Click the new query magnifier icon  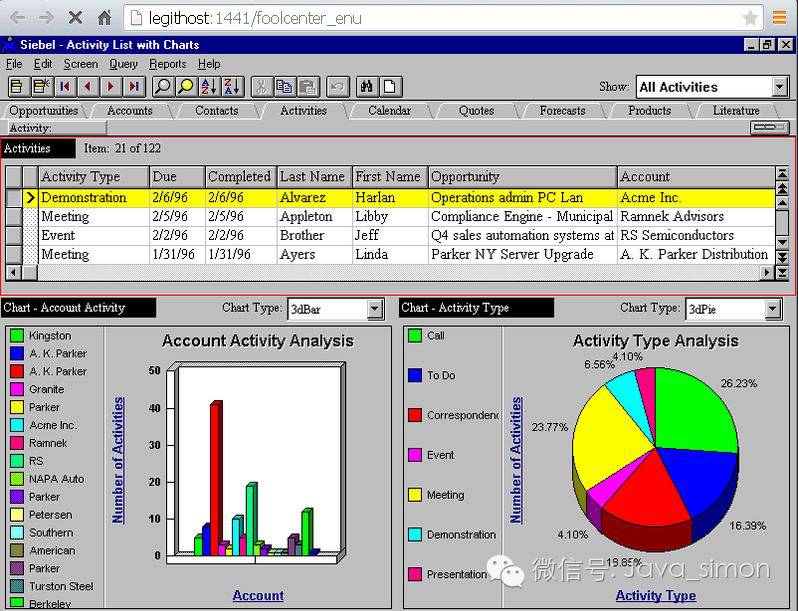coord(163,87)
